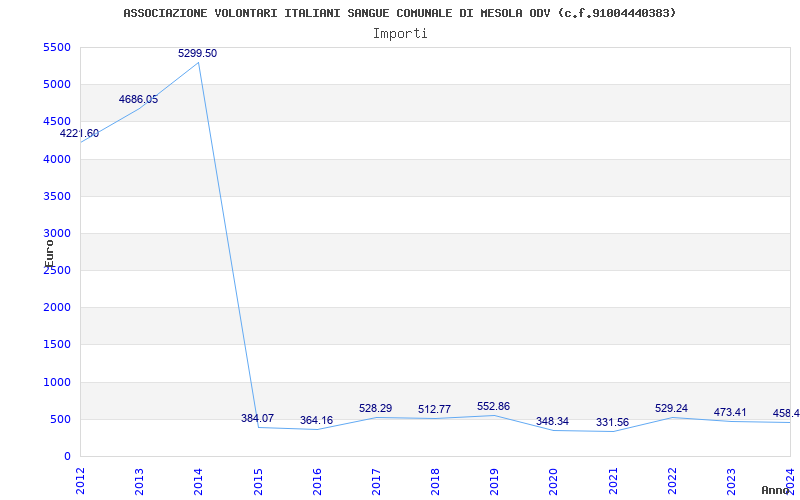
Task: Click the 552.86 value for 2019
Action: [493, 407]
